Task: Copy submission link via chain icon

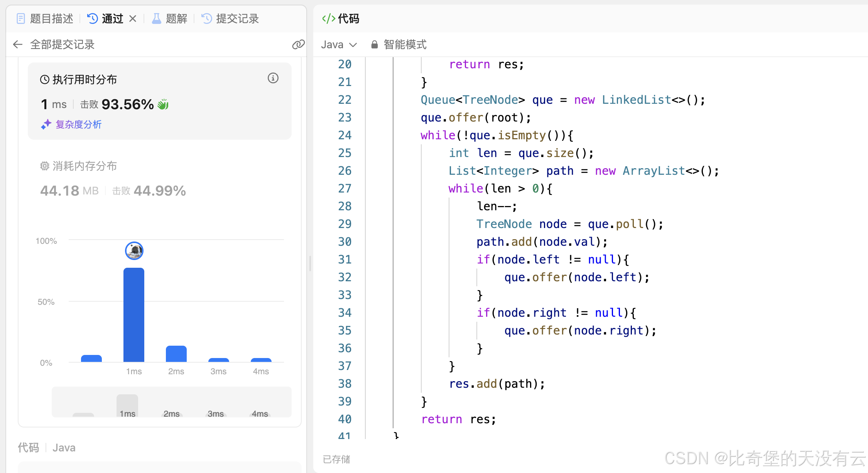Action: click(298, 45)
